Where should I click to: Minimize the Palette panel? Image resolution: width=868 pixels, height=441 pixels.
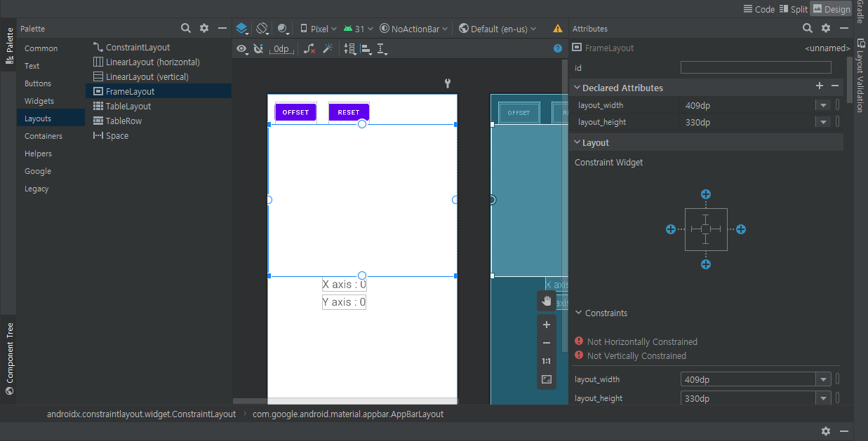click(x=222, y=28)
